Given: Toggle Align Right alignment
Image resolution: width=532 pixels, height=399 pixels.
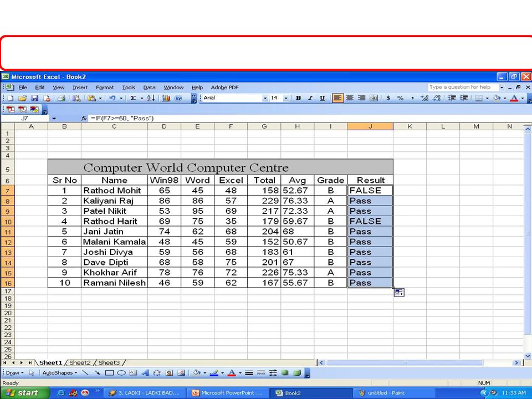Looking at the screenshot, I should tap(362, 98).
